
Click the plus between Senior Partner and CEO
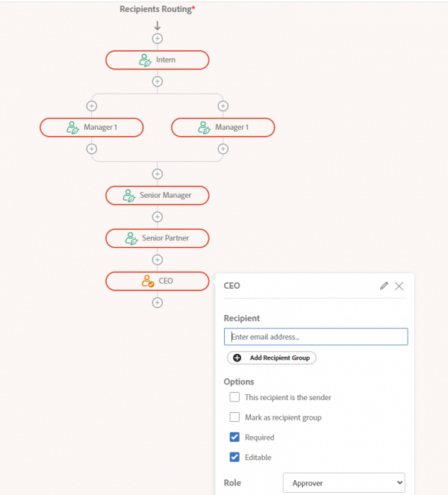coord(158,260)
